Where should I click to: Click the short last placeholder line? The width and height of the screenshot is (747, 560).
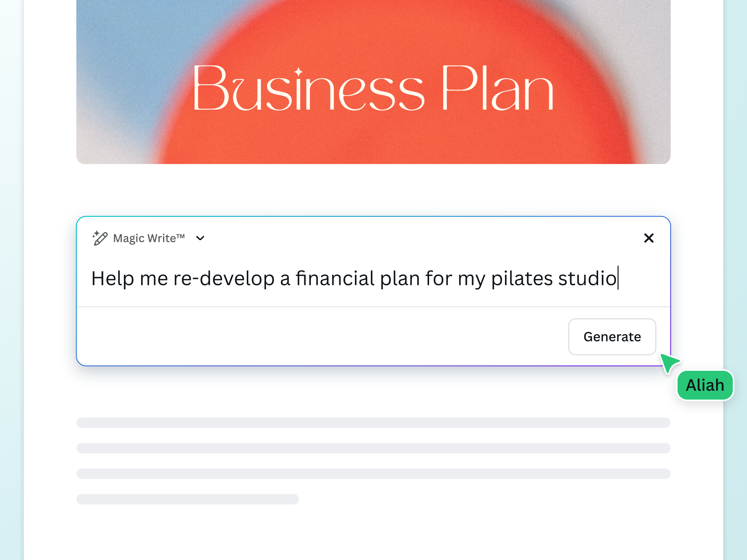187,499
